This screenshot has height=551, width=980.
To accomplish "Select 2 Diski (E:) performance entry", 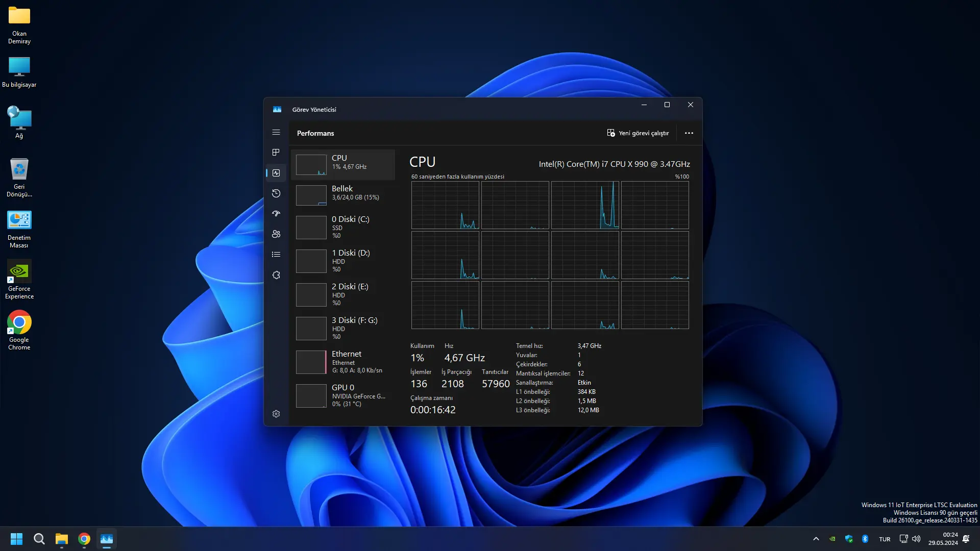I will click(x=343, y=294).
